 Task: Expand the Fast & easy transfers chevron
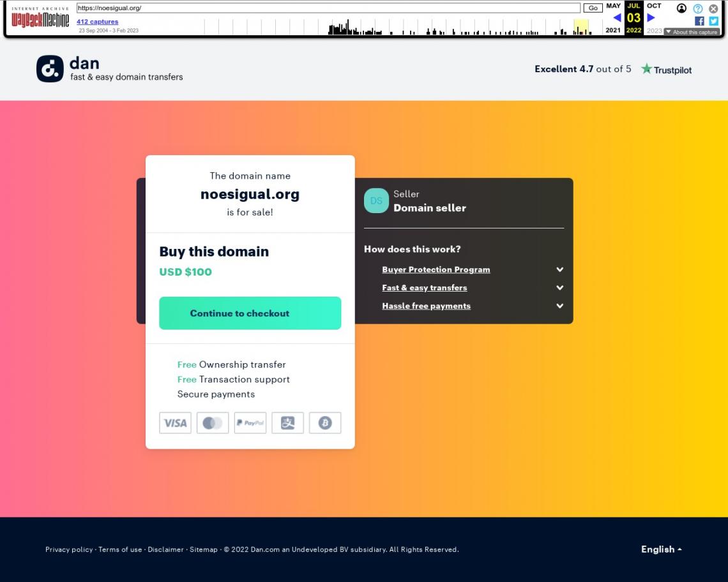coord(559,288)
